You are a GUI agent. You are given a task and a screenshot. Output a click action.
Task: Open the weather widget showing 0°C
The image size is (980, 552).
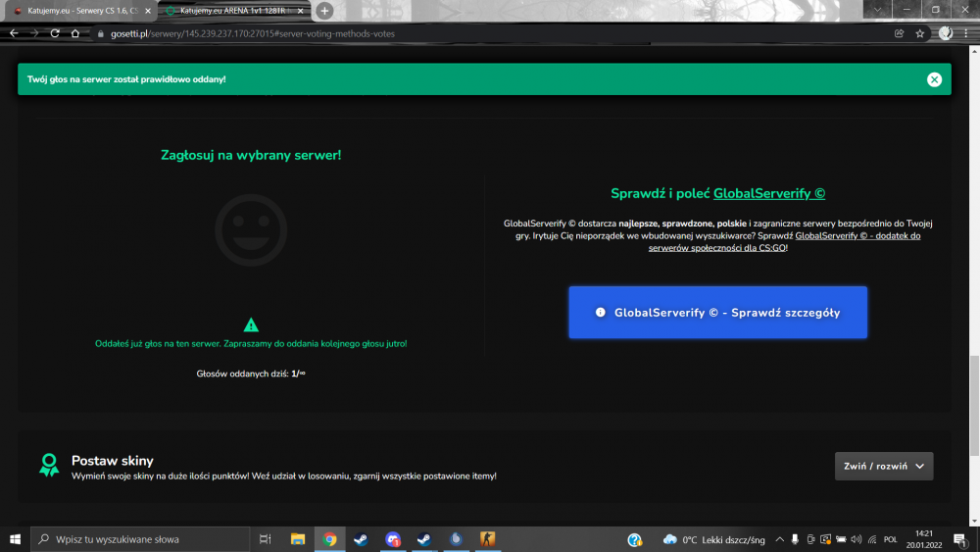[713, 539]
